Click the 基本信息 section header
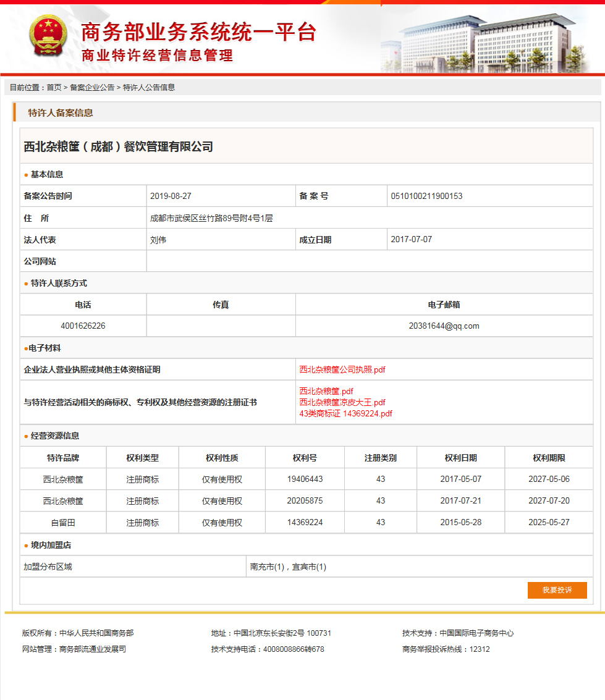Image resolution: width=605 pixels, height=700 pixels. click(46, 175)
